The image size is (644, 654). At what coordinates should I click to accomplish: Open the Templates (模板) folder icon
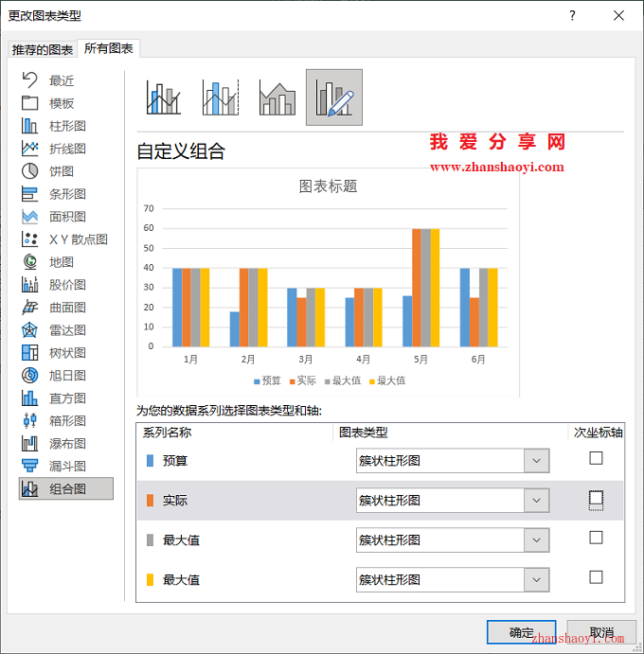pos(29,102)
